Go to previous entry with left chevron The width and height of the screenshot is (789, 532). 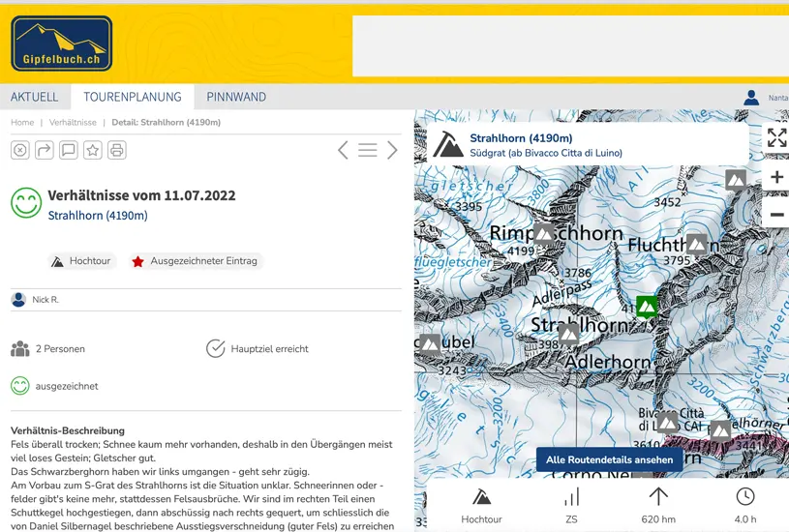[343, 150]
